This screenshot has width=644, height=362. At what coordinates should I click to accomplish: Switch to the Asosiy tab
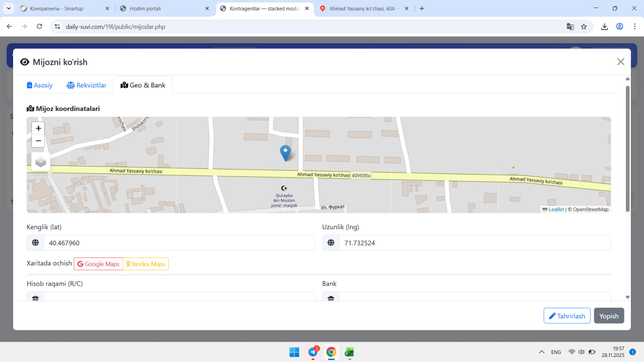[40, 85]
